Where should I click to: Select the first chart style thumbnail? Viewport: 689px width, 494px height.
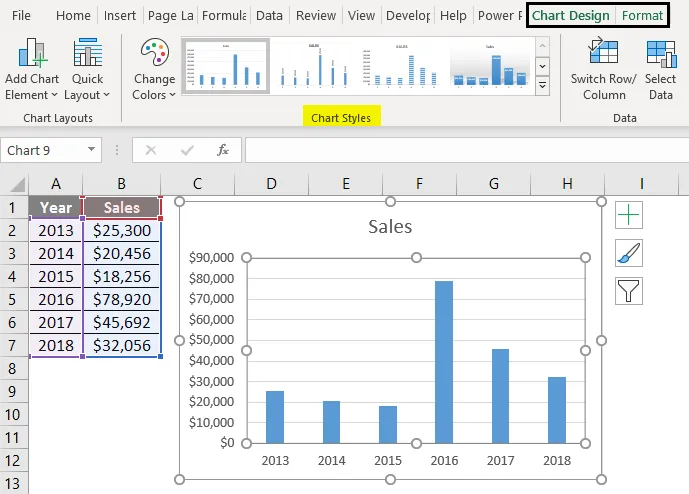tap(225, 67)
